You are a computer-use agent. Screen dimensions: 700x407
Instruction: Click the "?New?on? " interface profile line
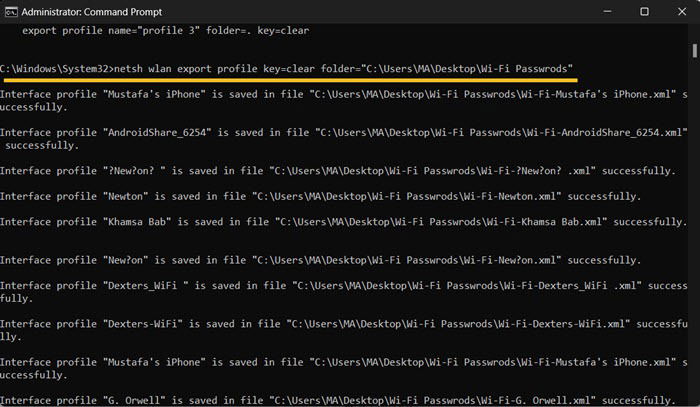tap(338, 171)
